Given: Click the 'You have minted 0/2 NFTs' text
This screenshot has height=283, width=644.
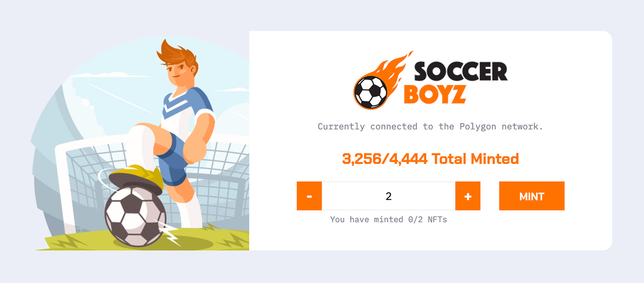Looking at the screenshot, I should 388,219.
